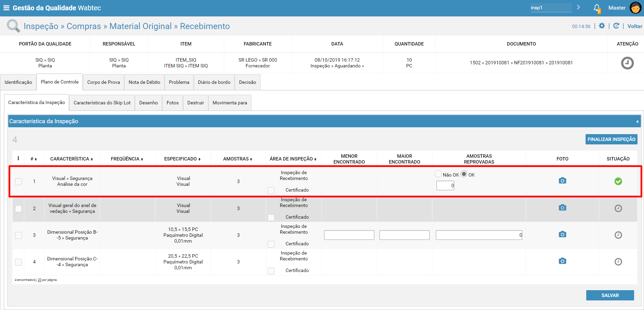This screenshot has height=310, width=644.
Task: Click the Material Original breadcrumb link
Action: click(x=140, y=26)
